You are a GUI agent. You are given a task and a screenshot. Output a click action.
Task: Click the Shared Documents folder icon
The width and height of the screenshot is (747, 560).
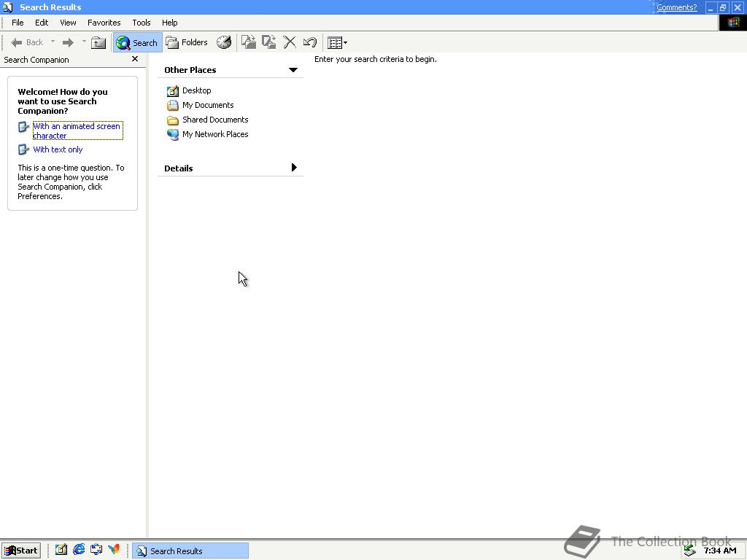tap(172, 120)
